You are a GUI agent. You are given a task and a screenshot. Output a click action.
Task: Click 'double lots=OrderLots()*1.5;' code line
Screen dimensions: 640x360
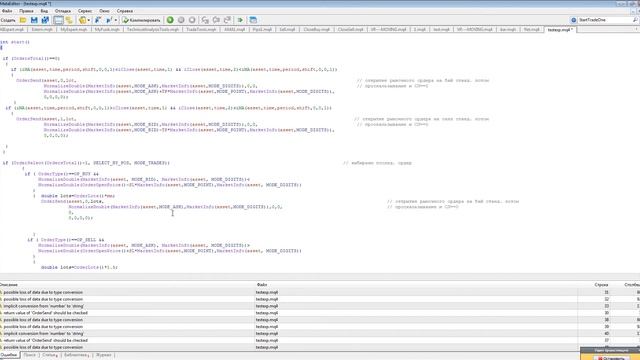coord(79,267)
